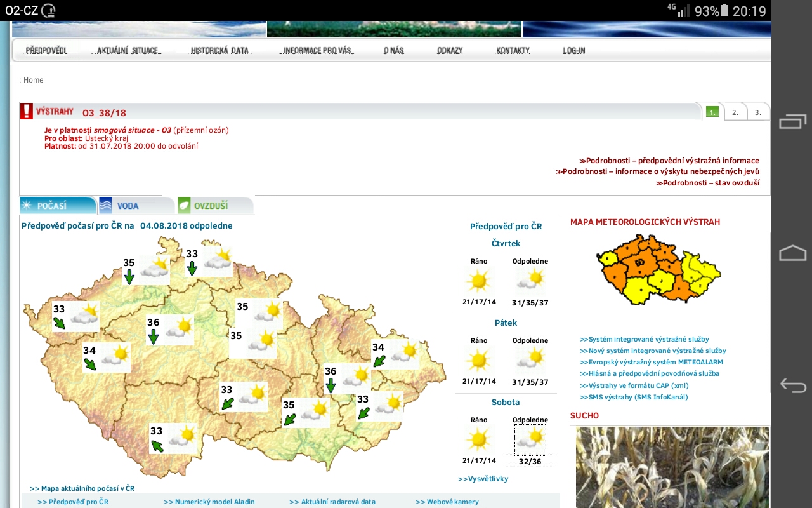Viewport: 812px width, 508px height.
Task: Click the Čtvrtek Ráno sunny icon
Action: tap(479, 280)
